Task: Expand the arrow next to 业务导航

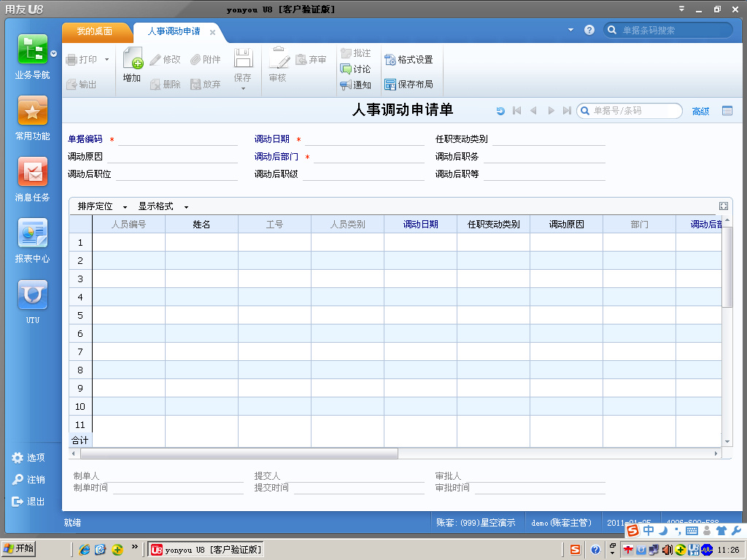Action: [x=54, y=54]
